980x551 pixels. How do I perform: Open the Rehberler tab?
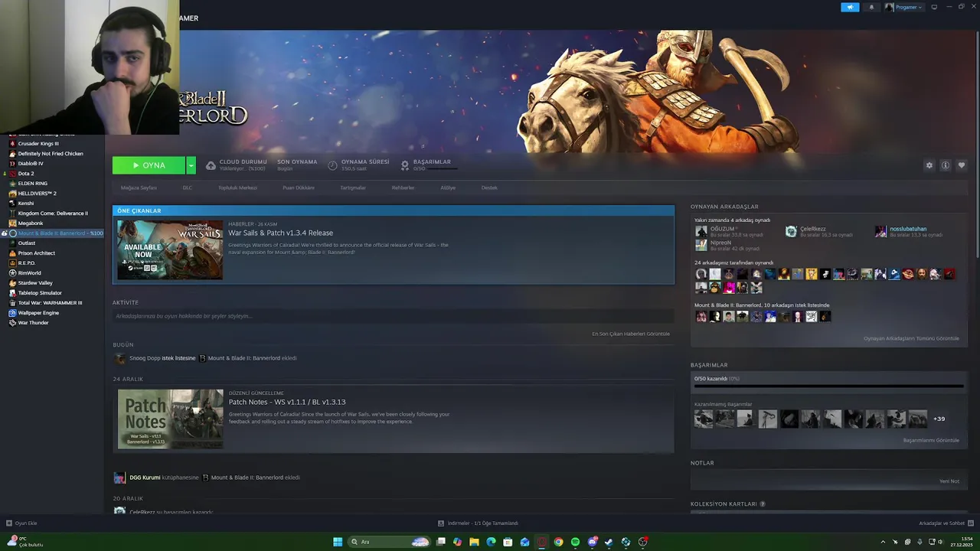403,187
